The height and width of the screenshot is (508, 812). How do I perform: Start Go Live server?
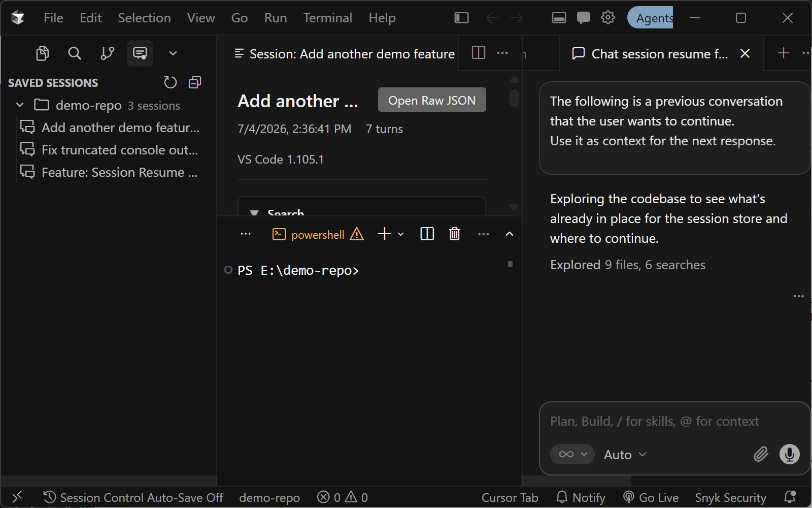[651, 497]
